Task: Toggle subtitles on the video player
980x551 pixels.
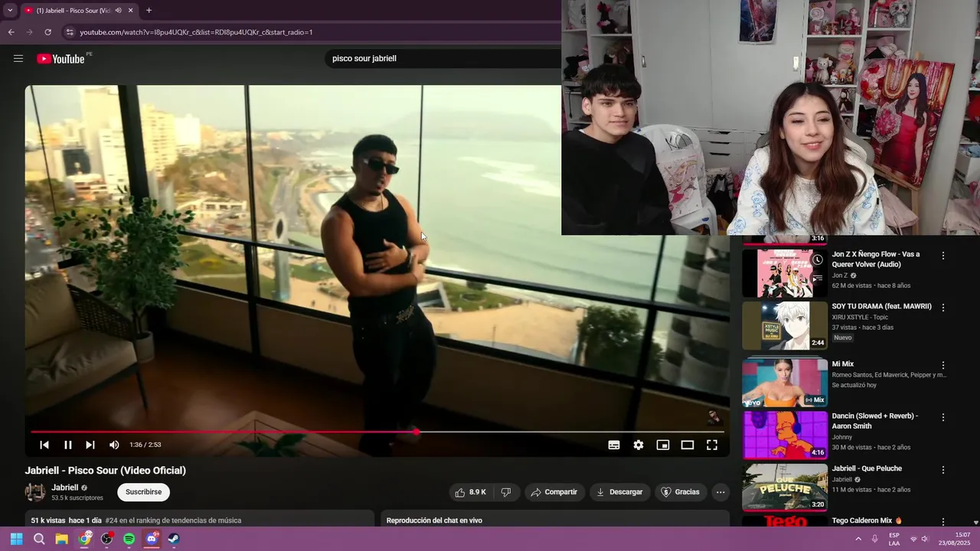Action: 614,445
